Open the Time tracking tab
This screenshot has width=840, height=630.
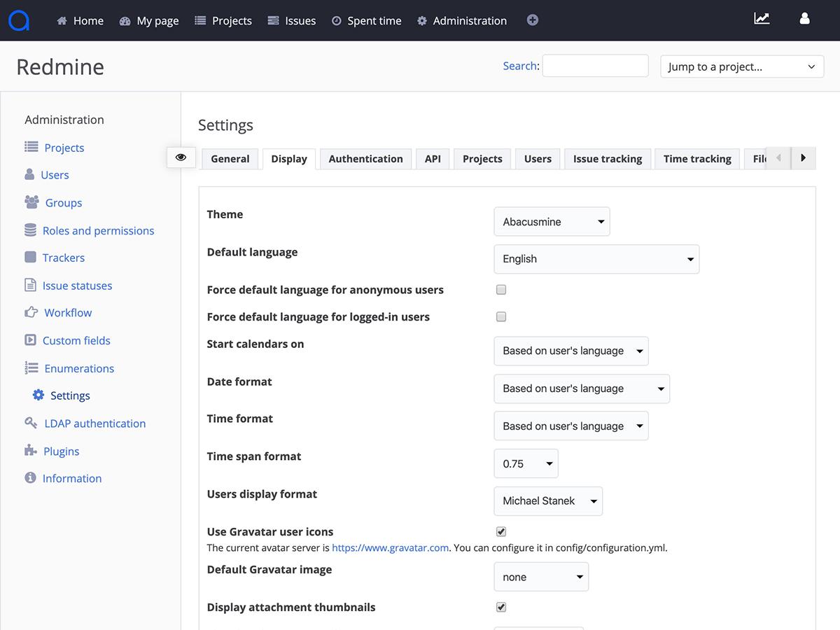pos(697,159)
